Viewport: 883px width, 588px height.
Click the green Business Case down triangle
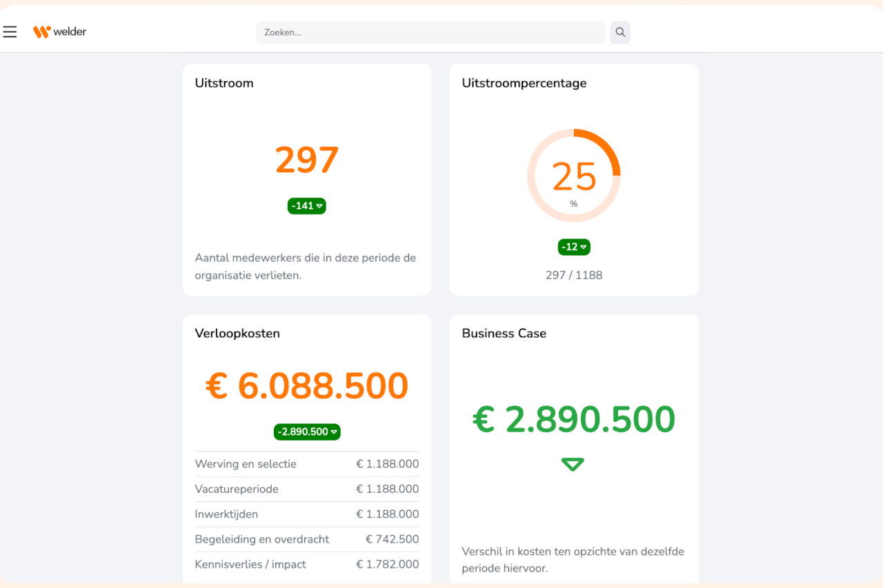tap(573, 465)
